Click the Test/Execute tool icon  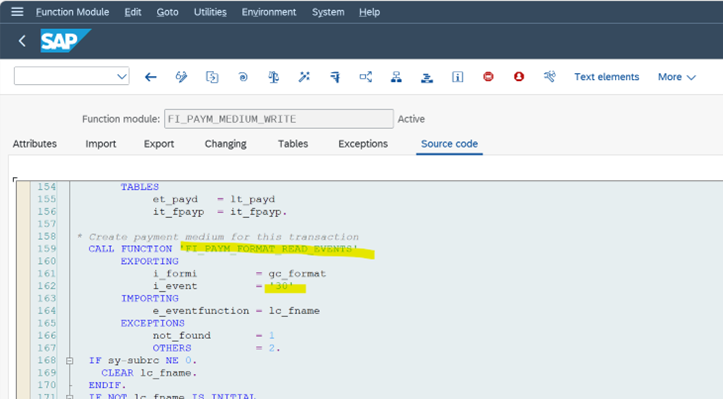click(335, 77)
